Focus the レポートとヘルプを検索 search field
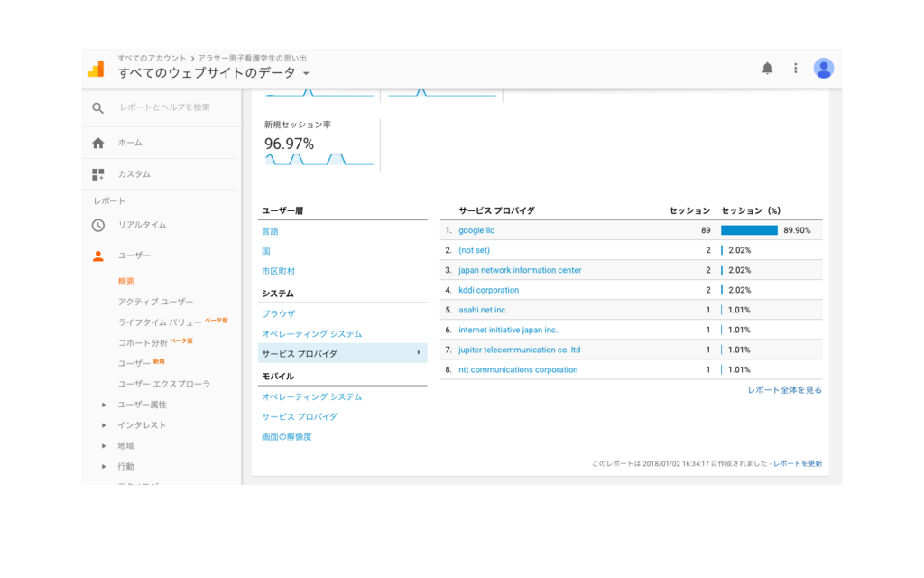 pyautogui.click(x=164, y=107)
